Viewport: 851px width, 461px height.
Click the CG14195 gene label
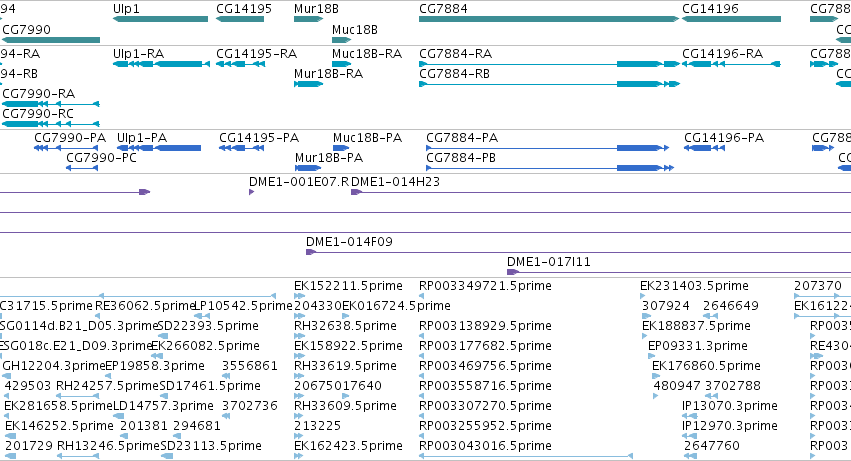point(244,9)
